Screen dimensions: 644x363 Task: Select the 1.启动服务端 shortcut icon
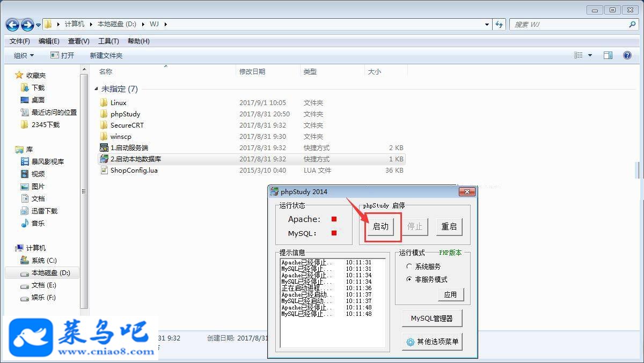[104, 147]
